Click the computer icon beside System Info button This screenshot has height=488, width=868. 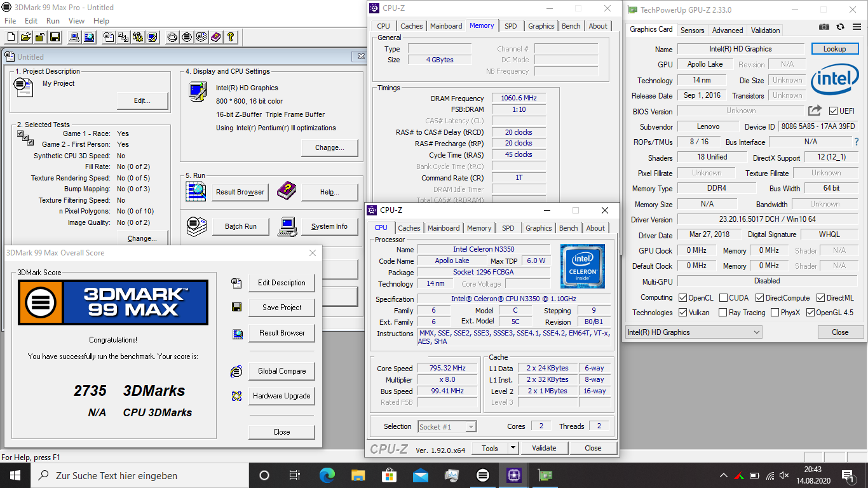[x=287, y=226]
